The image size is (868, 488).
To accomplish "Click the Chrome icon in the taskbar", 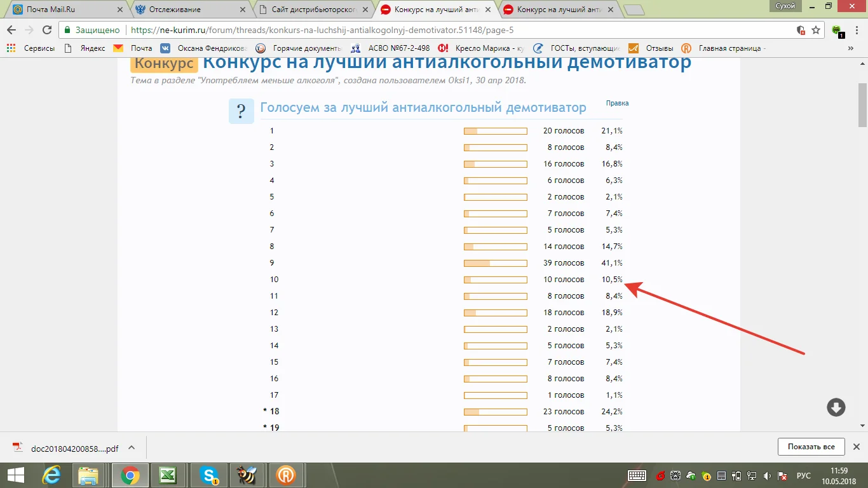I will tap(130, 475).
